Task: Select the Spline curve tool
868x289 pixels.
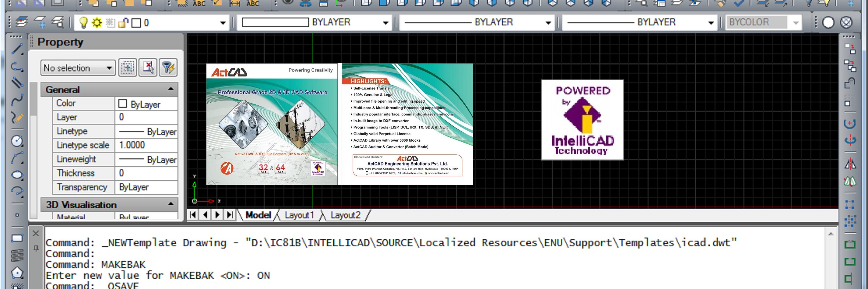Action: coord(17,100)
